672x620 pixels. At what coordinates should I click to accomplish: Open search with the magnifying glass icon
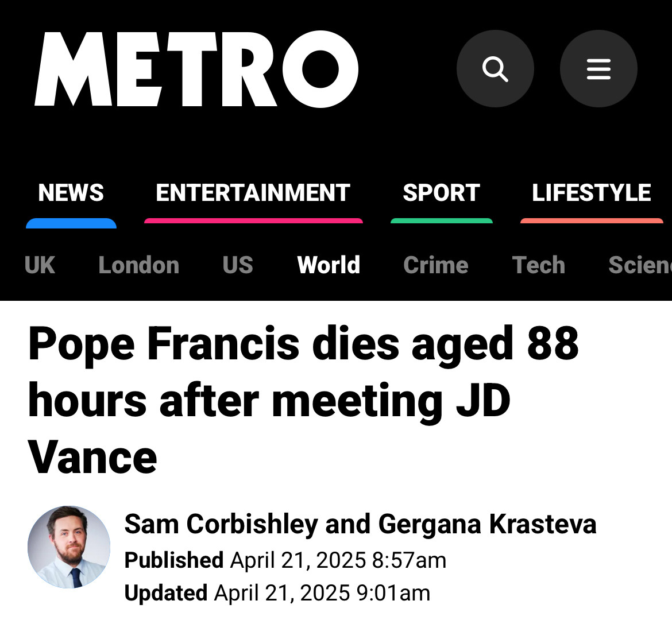[x=495, y=69]
